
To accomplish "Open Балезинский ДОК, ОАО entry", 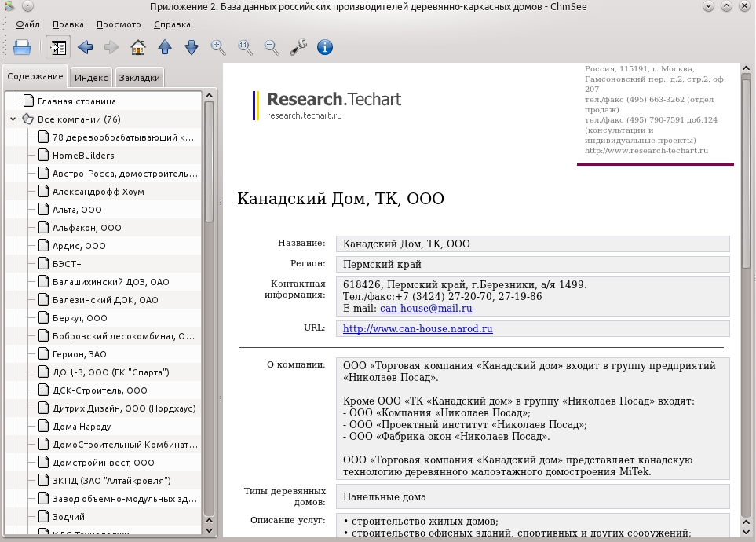I will (105, 300).
